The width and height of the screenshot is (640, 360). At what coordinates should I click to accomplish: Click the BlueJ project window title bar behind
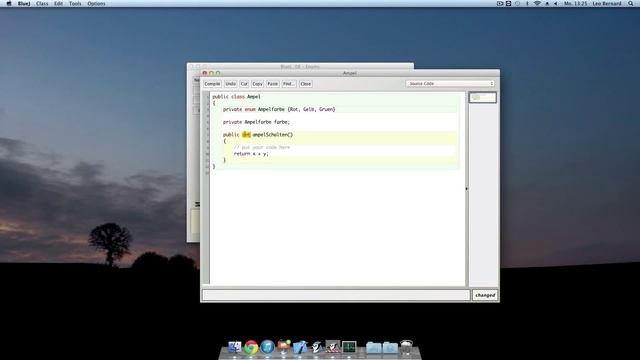(x=300, y=66)
